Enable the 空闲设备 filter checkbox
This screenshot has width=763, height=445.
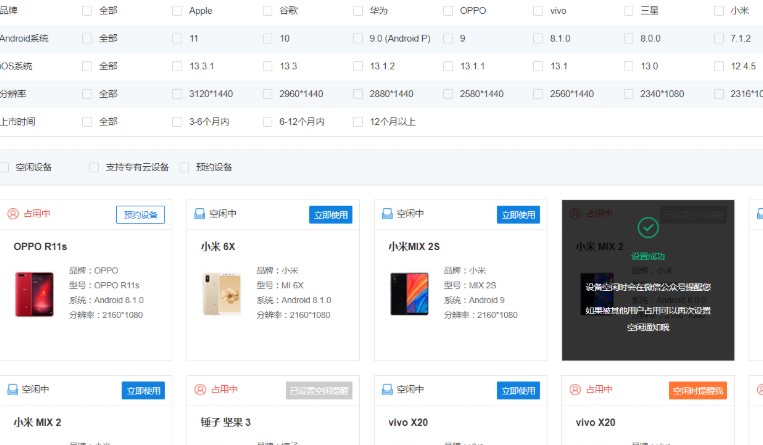pyautogui.click(x=4, y=167)
